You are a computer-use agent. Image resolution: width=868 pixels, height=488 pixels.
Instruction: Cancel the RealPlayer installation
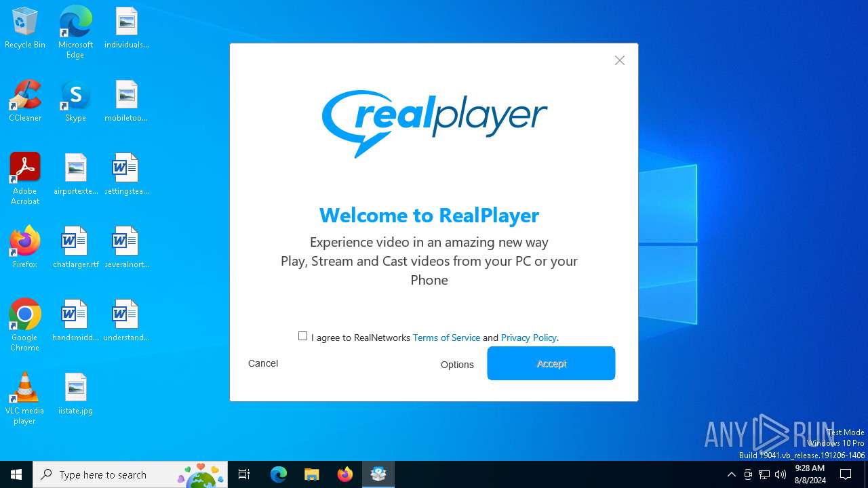point(263,363)
